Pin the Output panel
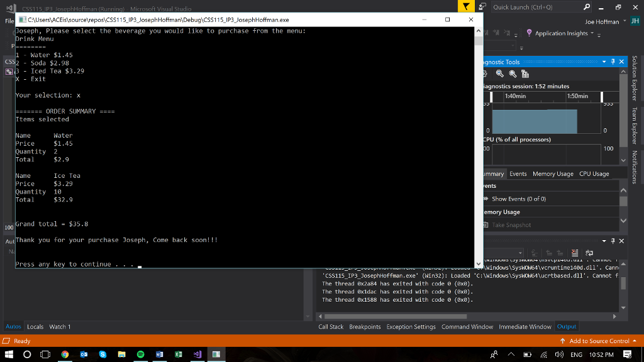644x362 pixels. [x=613, y=241]
